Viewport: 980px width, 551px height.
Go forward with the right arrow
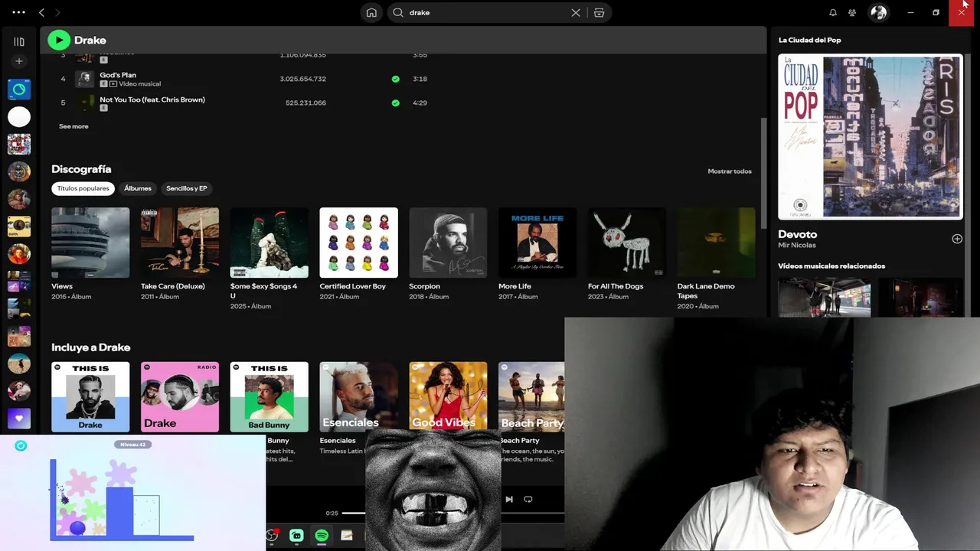point(57,12)
